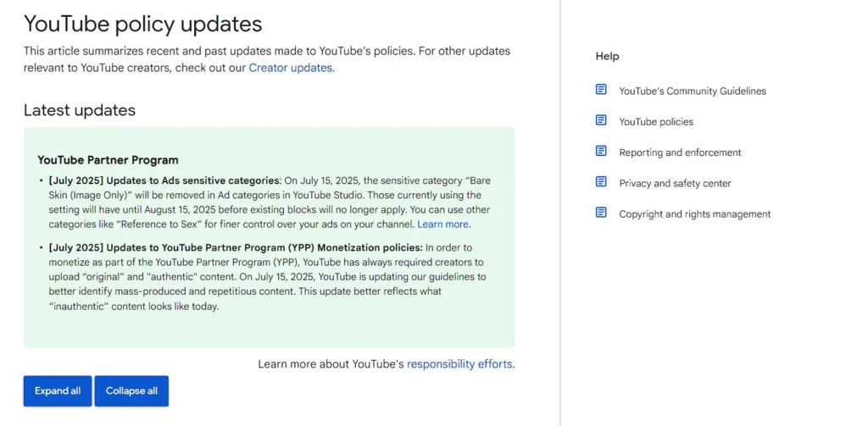Open Privacy and safety center link
Screen dimensions: 868x426
675,184
